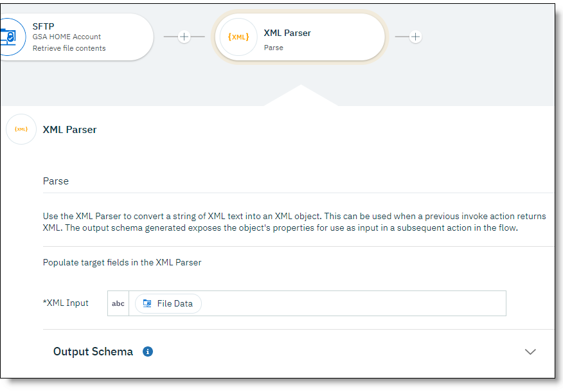This screenshot has width=563, height=392.
Task: Click GSA HOME Account text on SFTP node
Action: (x=67, y=37)
